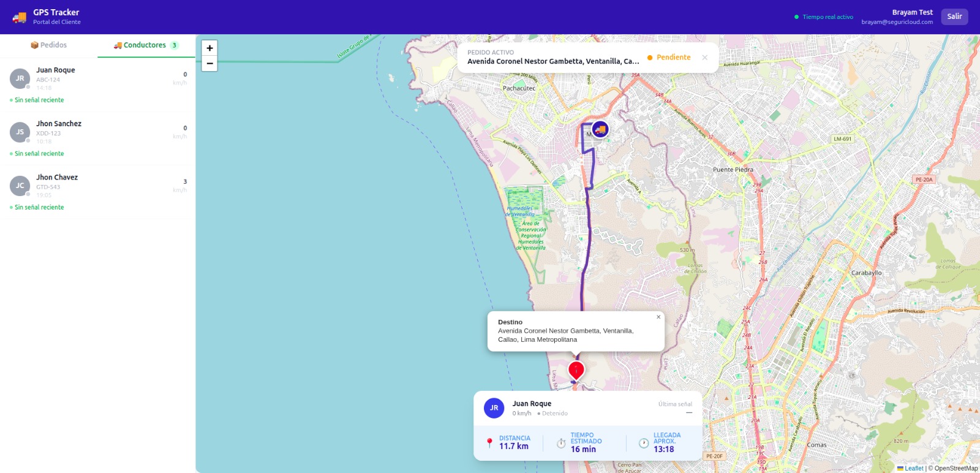Screen dimensions: 980x473
Task: Click the JR avatar in driver list
Action: pos(20,78)
